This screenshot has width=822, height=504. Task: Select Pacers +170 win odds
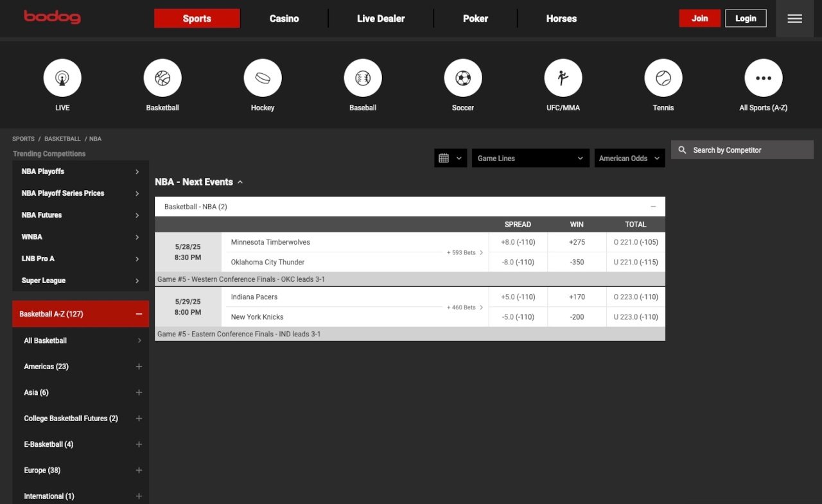point(577,297)
